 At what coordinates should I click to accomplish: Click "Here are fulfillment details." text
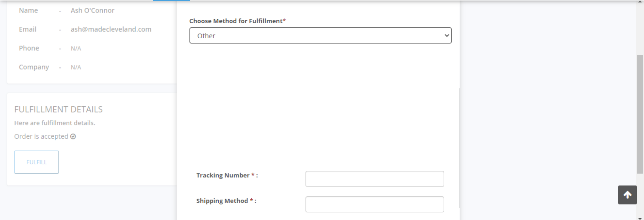[55, 123]
